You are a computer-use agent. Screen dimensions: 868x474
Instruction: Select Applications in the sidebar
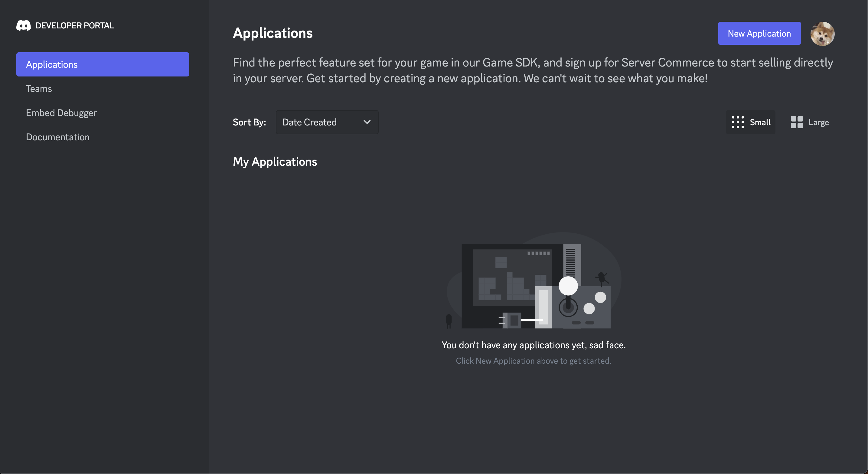click(x=103, y=64)
